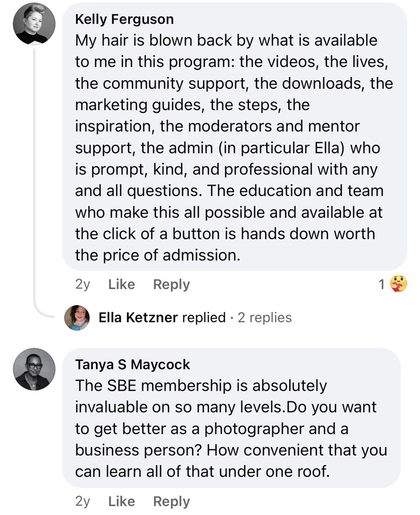Click the Kelly Ferguson name link

124,19
